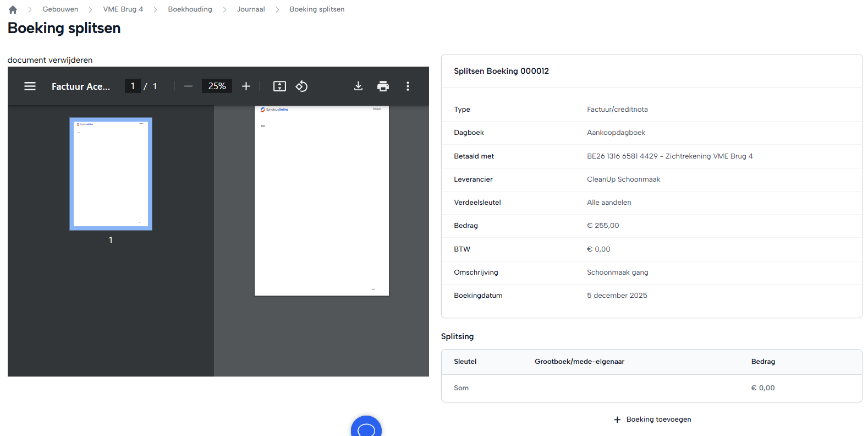Click the fit to page icon

(279, 86)
